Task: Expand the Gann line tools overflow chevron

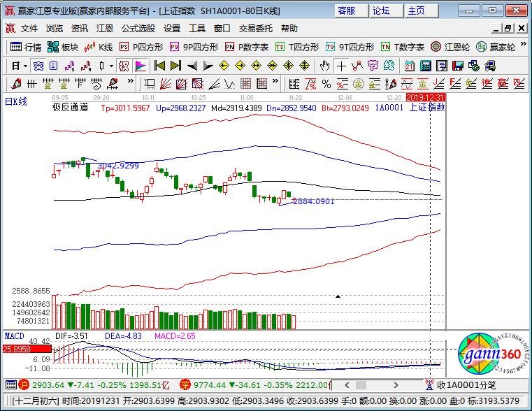Action: point(130,81)
